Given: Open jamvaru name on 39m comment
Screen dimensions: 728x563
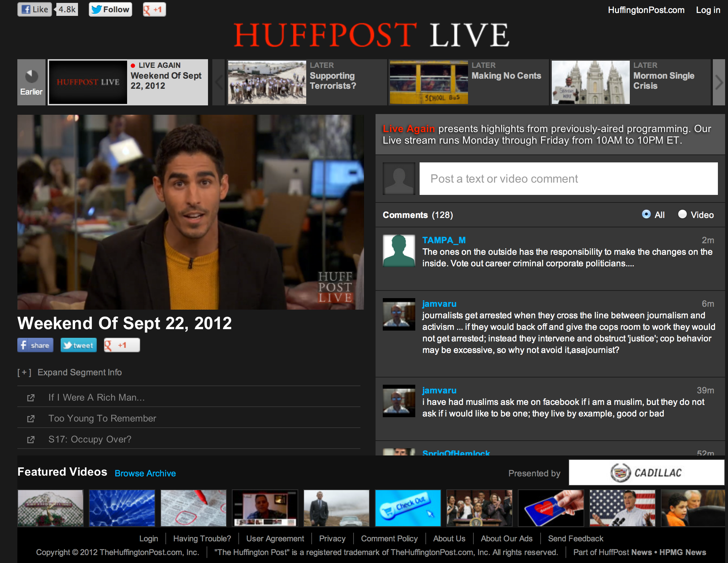Looking at the screenshot, I should click(x=439, y=390).
